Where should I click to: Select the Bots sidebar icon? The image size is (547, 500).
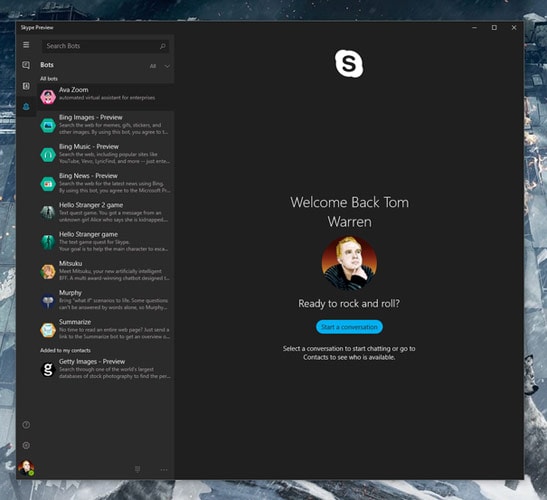tap(26, 106)
